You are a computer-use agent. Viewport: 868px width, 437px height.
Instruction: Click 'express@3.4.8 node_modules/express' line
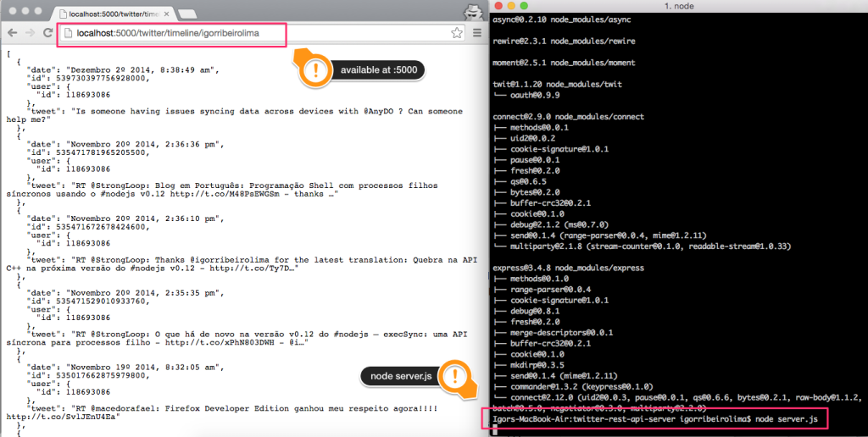(x=568, y=268)
